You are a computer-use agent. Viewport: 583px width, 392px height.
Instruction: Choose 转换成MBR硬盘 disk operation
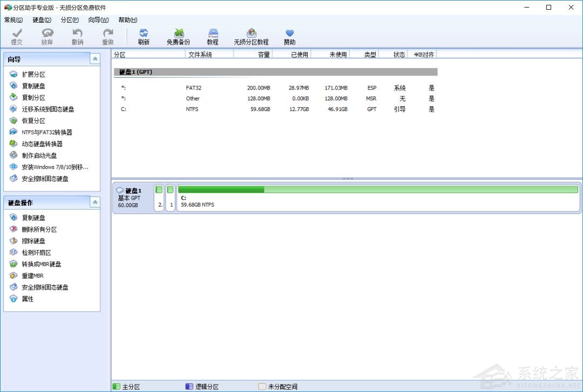(x=41, y=264)
